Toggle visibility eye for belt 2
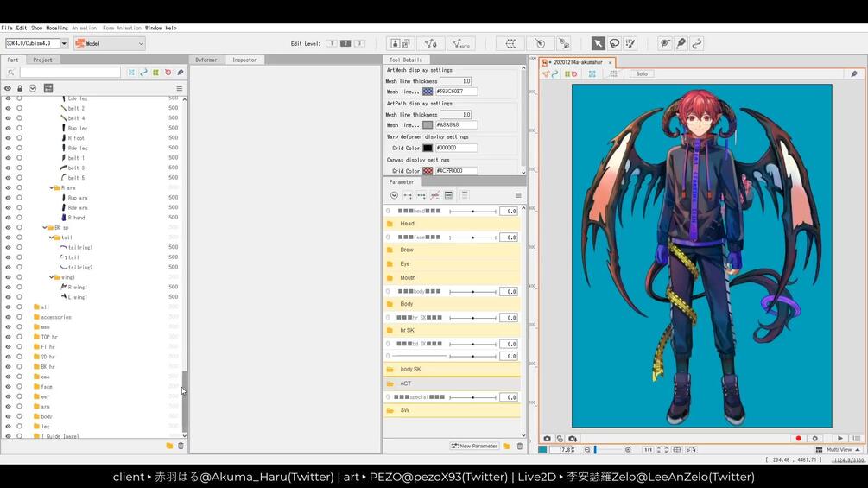 click(x=8, y=108)
